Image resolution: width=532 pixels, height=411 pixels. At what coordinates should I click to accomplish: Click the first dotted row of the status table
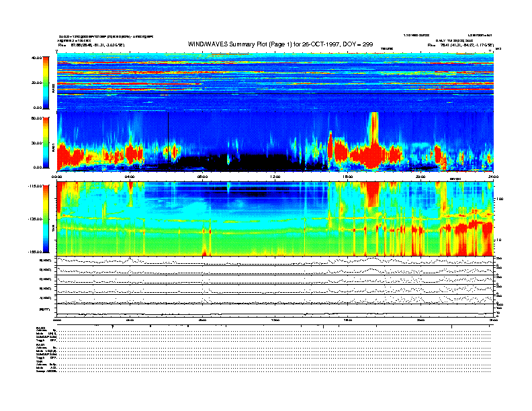coord(273,330)
